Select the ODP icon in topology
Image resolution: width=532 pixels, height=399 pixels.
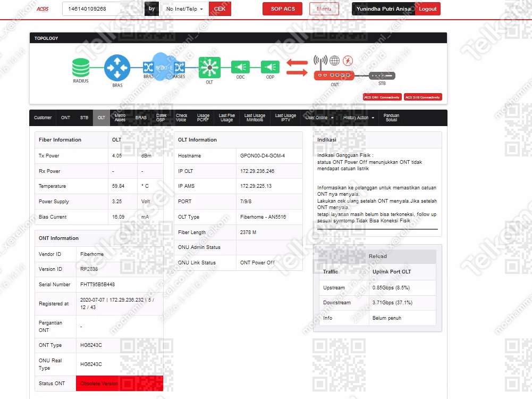click(270, 67)
